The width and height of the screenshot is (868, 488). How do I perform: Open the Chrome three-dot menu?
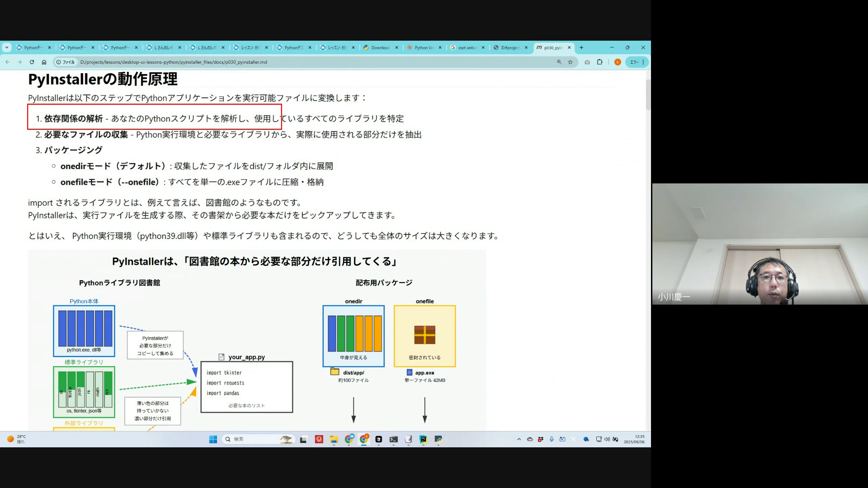[x=643, y=62]
